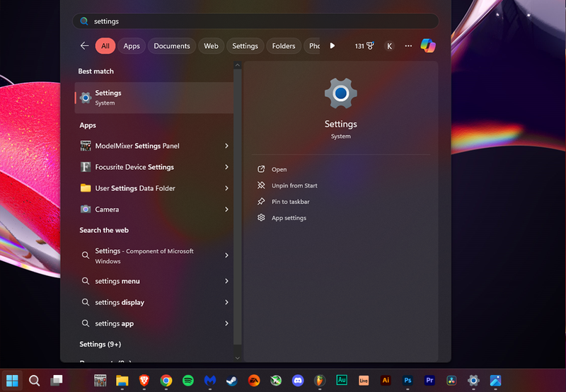Open the K account avatar
This screenshot has height=392, width=566.
point(389,46)
